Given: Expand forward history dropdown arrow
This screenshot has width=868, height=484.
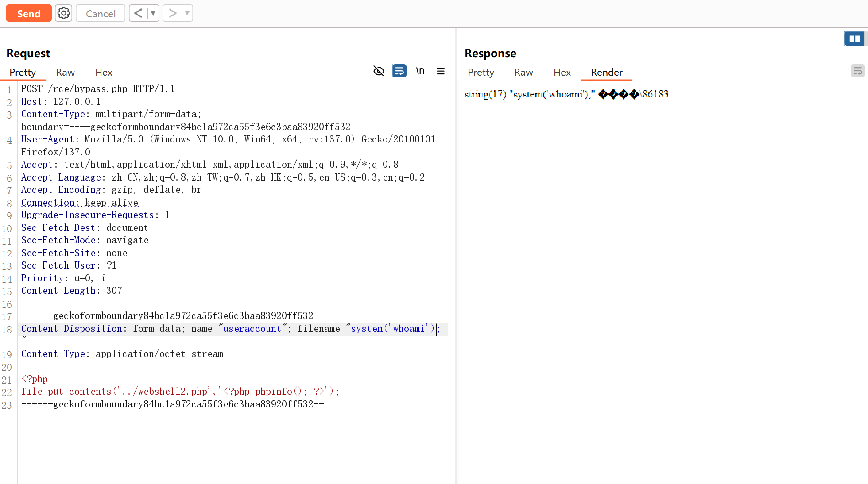Looking at the screenshot, I should (187, 13).
